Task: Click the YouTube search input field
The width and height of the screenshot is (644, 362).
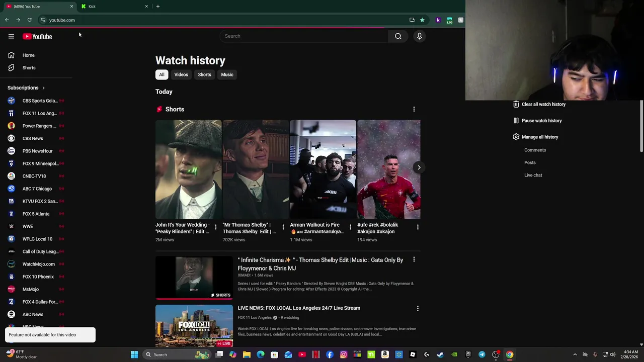Action: coord(304,36)
